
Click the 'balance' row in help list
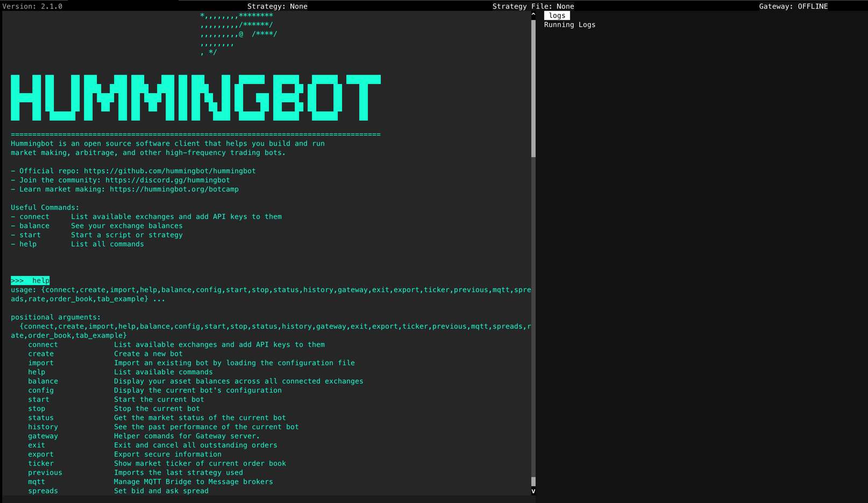click(196, 381)
